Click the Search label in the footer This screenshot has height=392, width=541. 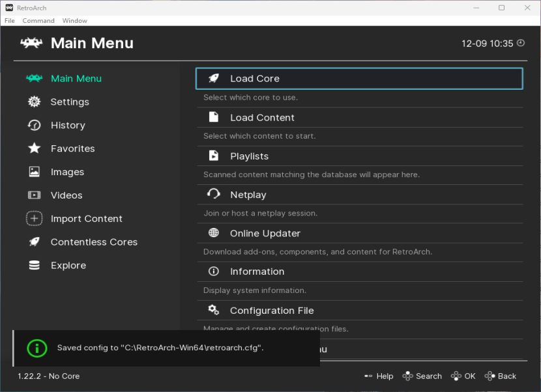429,376
